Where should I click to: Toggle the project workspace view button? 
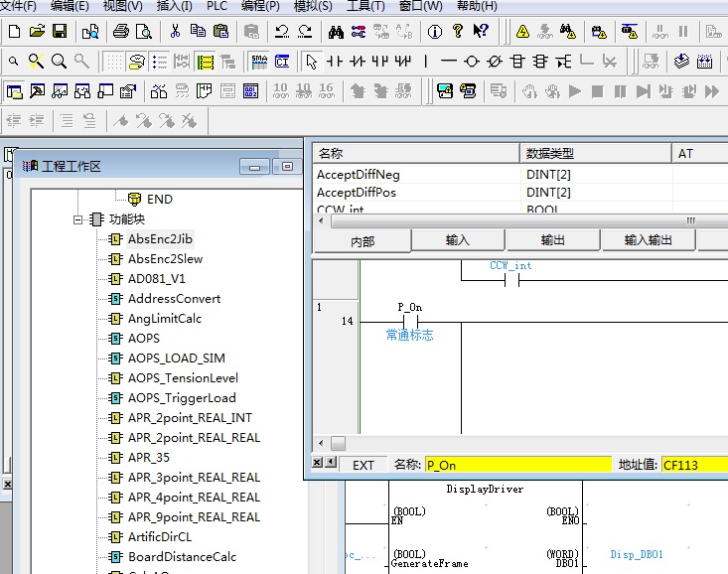pyautogui.click(x=15, y=91)
